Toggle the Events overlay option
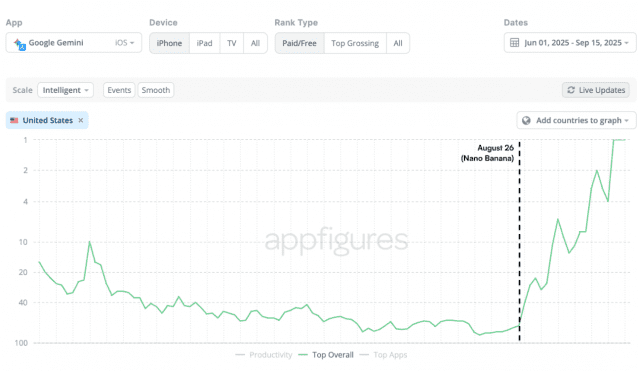Screen dimensions: 638x371 (x=119, y=90)
